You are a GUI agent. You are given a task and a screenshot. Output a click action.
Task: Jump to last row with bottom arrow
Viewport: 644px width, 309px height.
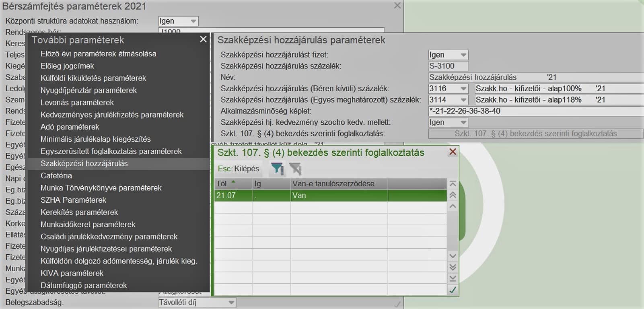coord(453,278)
